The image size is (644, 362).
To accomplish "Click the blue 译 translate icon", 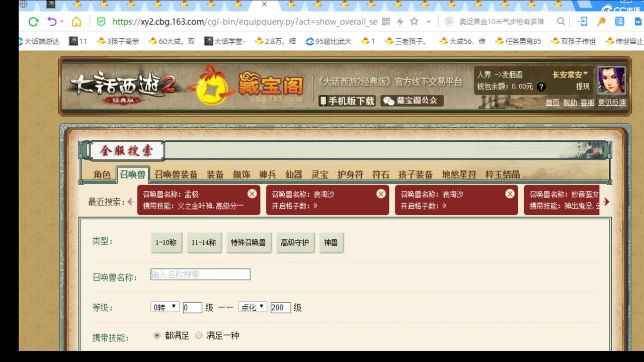I will click(x=620, y=22).
